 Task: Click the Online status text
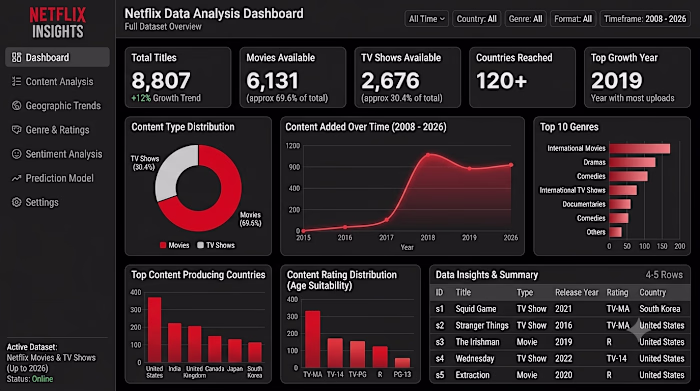point(42,379)
